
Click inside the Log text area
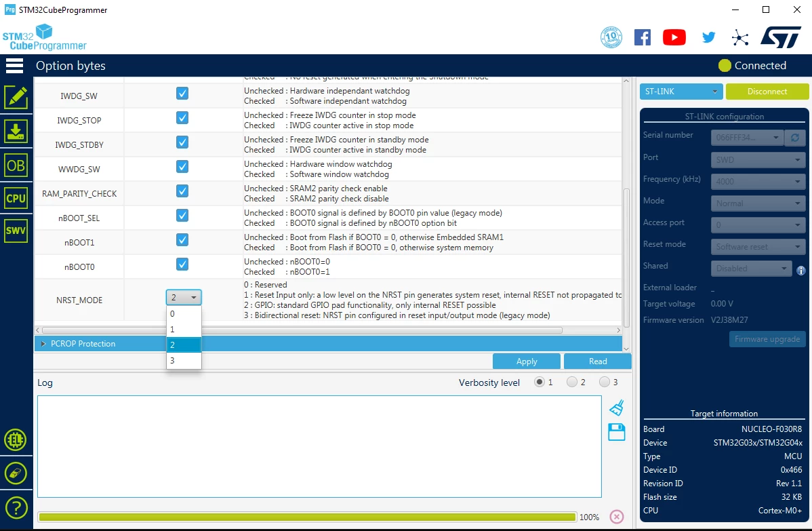click(x=319, y=446)
